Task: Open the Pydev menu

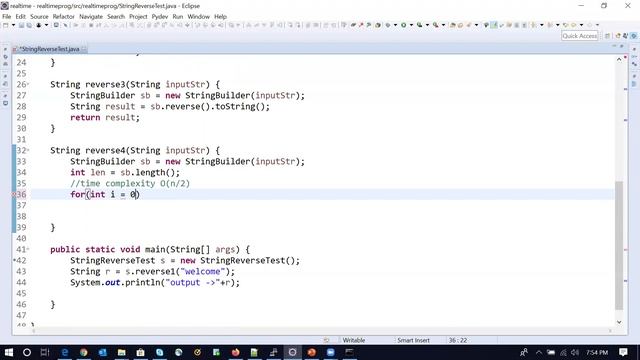Action: pyautogui.click(x=160, y=17)
